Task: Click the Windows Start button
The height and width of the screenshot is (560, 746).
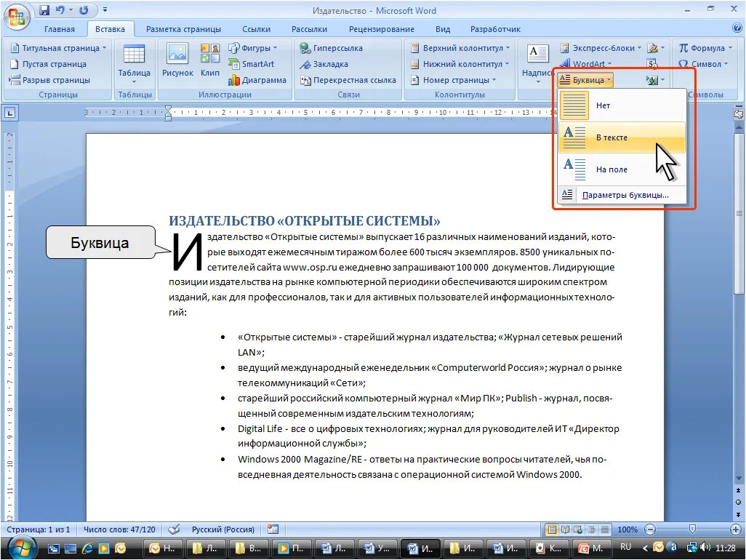Action: [21, 548]
